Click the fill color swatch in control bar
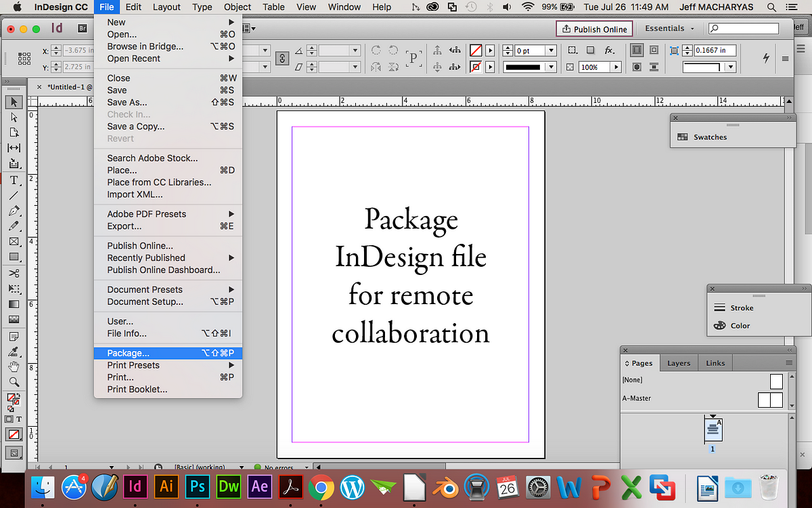Viewport: 812px width, 508px height. 476,50
